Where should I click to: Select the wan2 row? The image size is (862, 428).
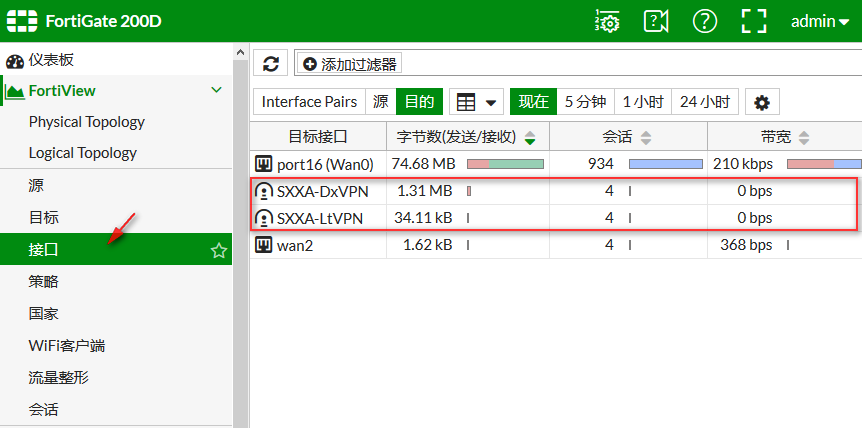click(556, 245)
